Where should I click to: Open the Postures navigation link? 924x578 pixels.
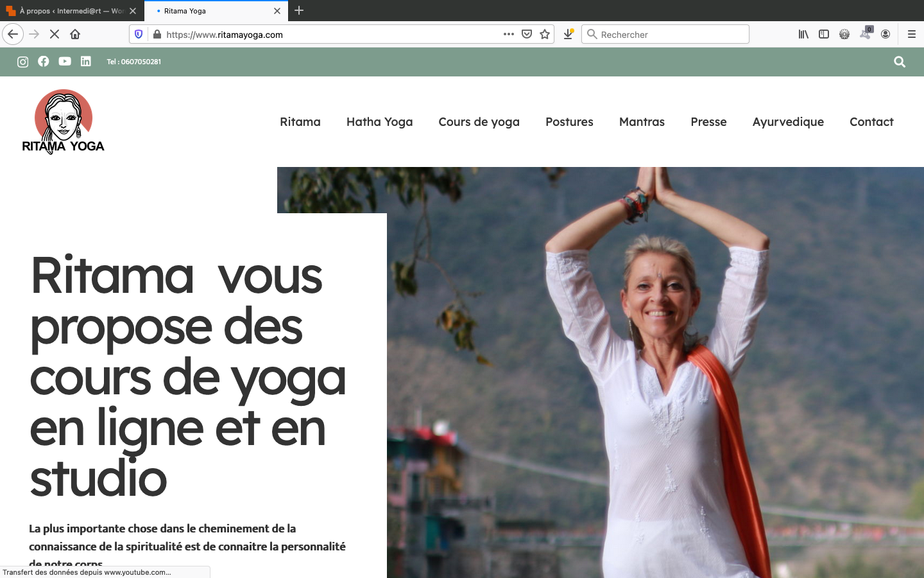(x=569, y=122)
